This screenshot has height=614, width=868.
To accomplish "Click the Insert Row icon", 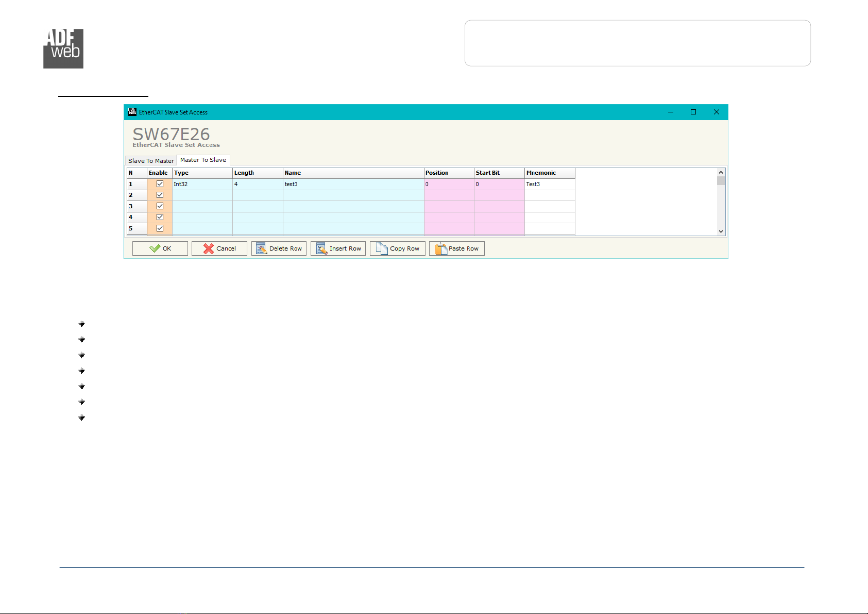I will pyautogui.click(x=321, y=248).
